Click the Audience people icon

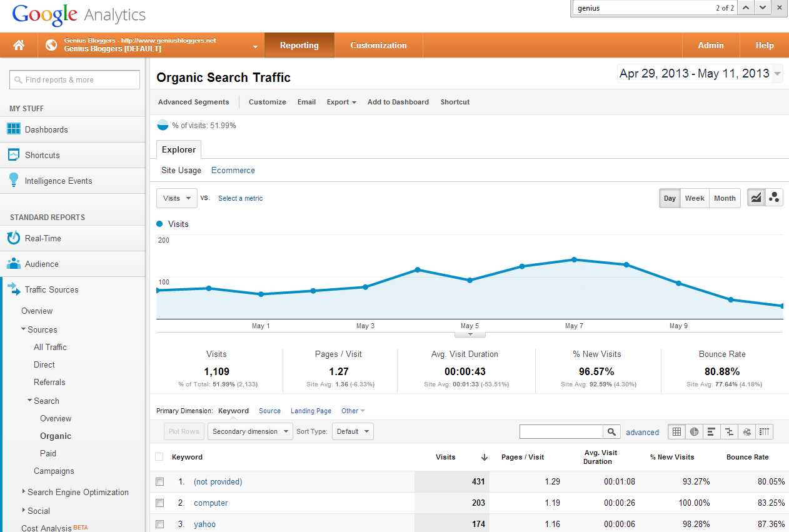click(13, 264)
